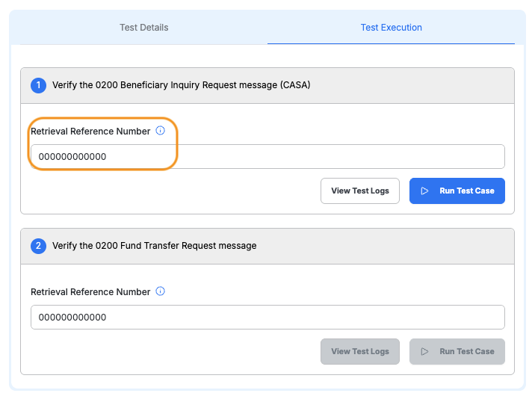The height and width of the screenshot is (396, 532).
Task: Click greyed View Test Logs in Fund Transfer step
Action: pyautogui.click(x=360, y=352)
